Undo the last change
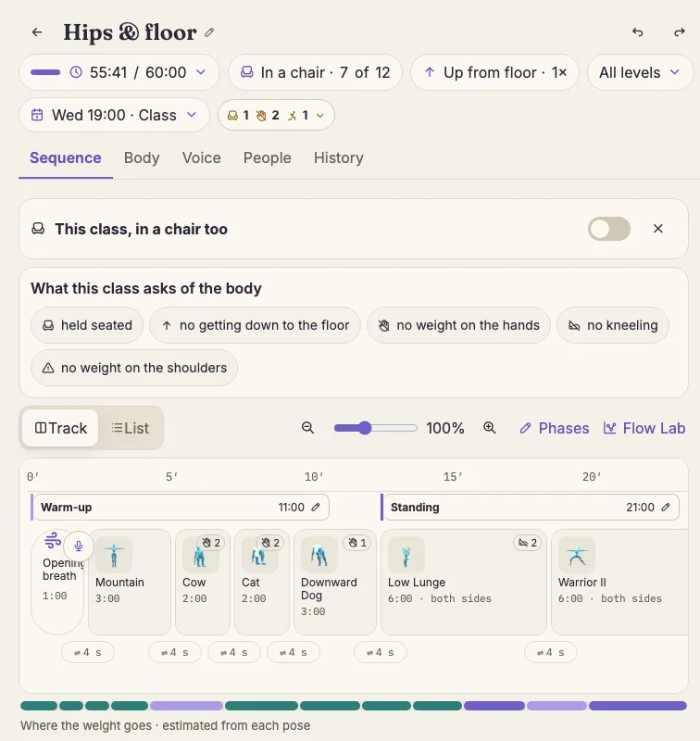700x741 pixels. point(638,32)
